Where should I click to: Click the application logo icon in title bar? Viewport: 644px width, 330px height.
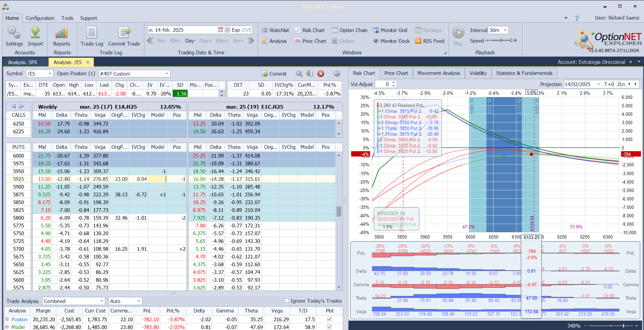point(5,6)
